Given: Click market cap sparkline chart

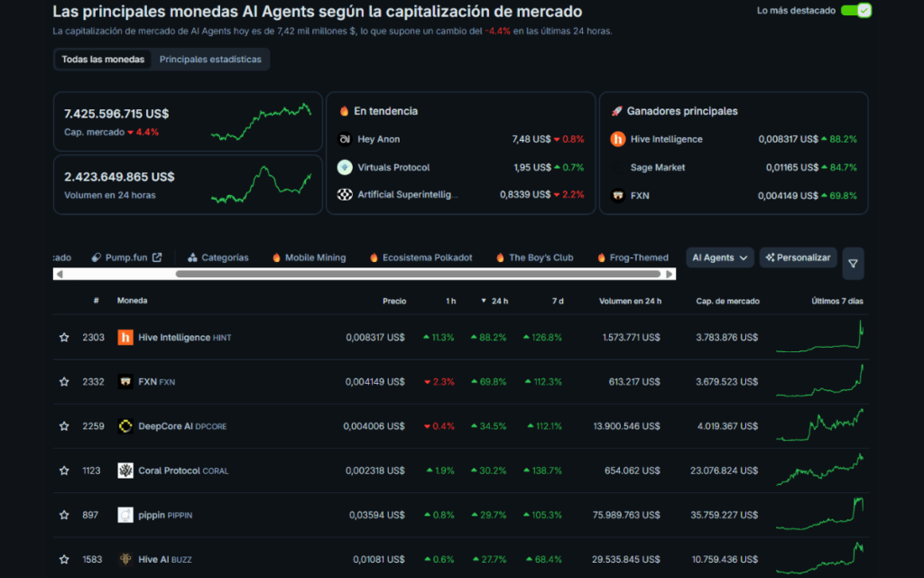Looking at the screenshot, I should pyautogui.click(x=261, y=122).
